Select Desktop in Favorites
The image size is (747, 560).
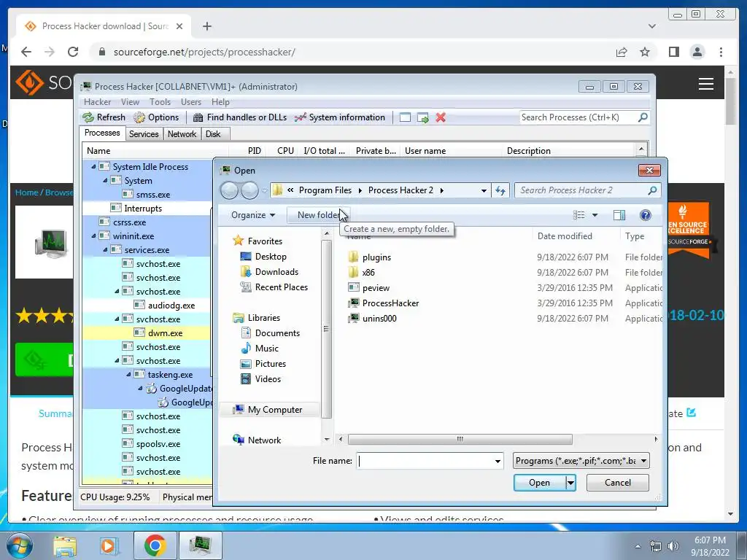pyautogui.click(x=264, y=257)
